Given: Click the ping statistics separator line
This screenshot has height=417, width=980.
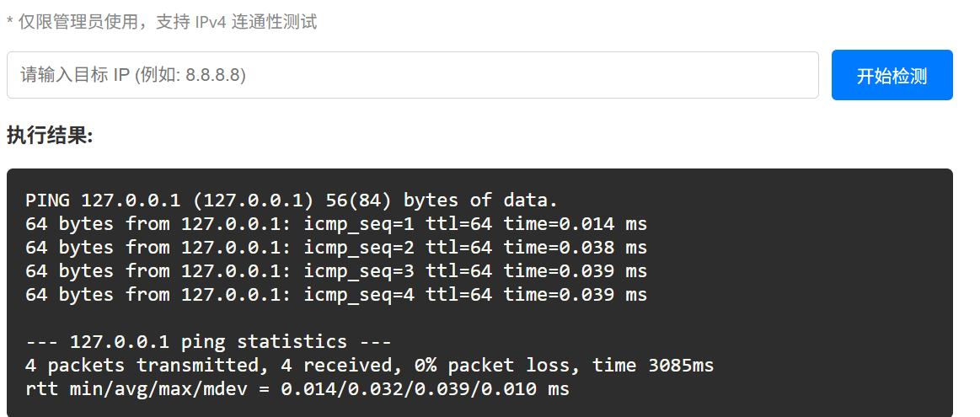Looking at the screenshot, I should point(208,342).
